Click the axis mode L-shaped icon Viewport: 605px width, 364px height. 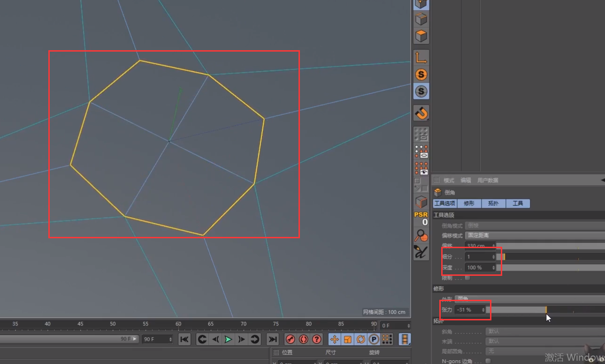(421, 57)
